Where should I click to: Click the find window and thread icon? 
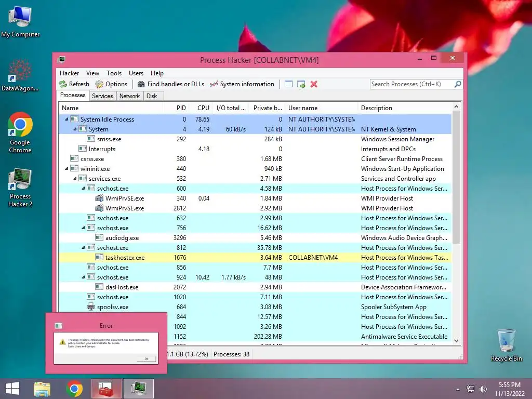pos(301,84)
